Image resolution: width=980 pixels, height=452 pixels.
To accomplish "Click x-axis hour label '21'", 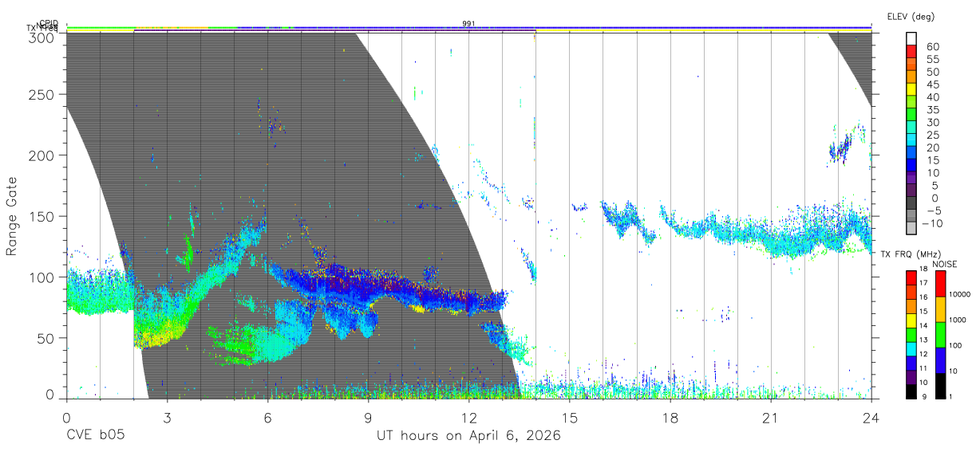I will [x=771, y=418].
